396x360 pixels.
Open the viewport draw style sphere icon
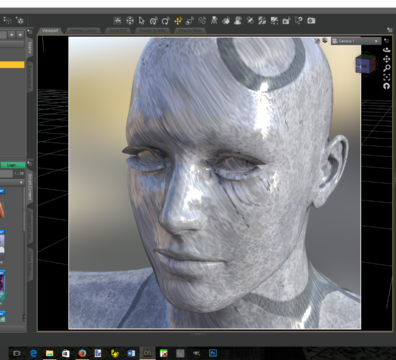coord(324,41)
